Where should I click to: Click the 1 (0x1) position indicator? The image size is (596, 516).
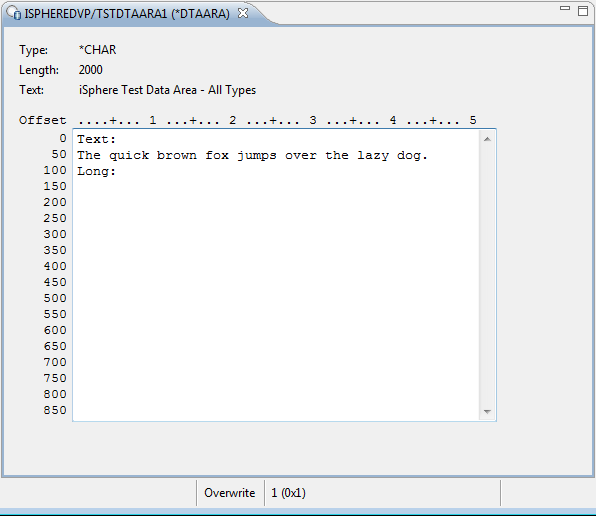[x=288, y=493]
